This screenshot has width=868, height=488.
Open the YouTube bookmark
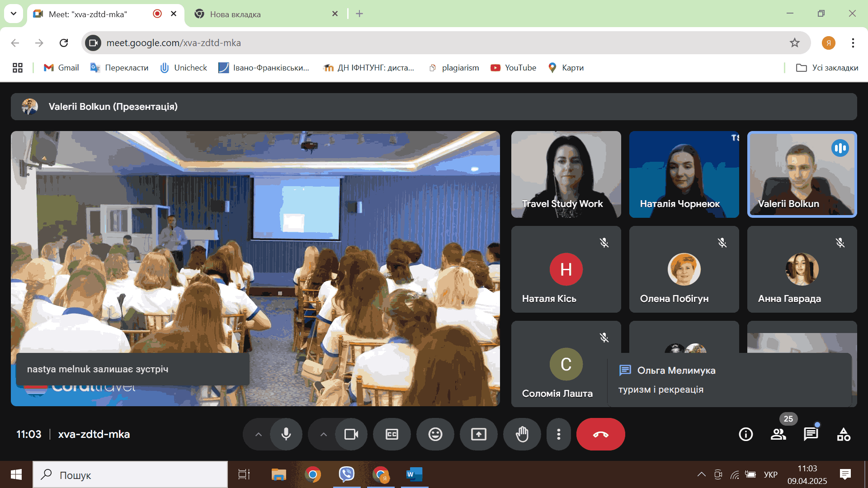click(x=514, y=68)
